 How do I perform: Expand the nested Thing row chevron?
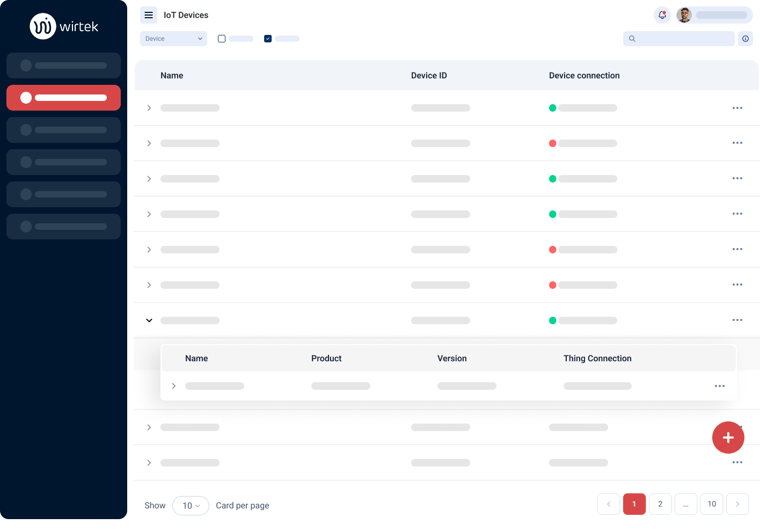(x=174, y=386)
